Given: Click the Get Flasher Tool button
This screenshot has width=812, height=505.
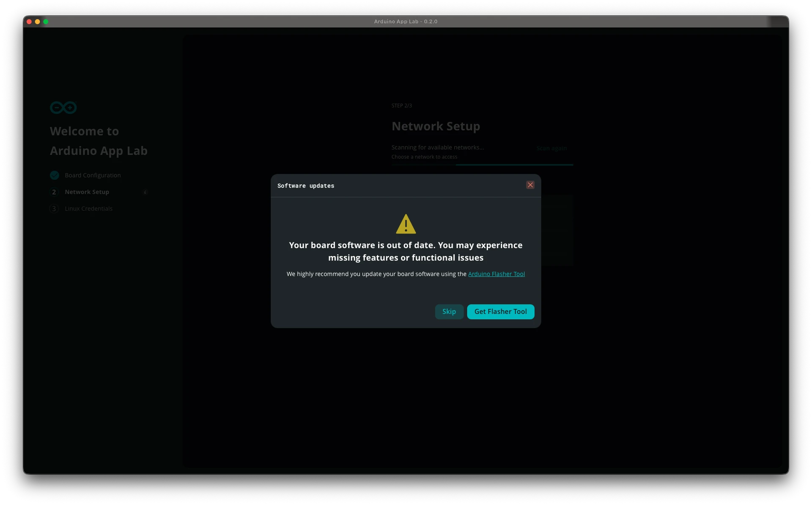Looking at the screenshot, I should pos(500,312).
